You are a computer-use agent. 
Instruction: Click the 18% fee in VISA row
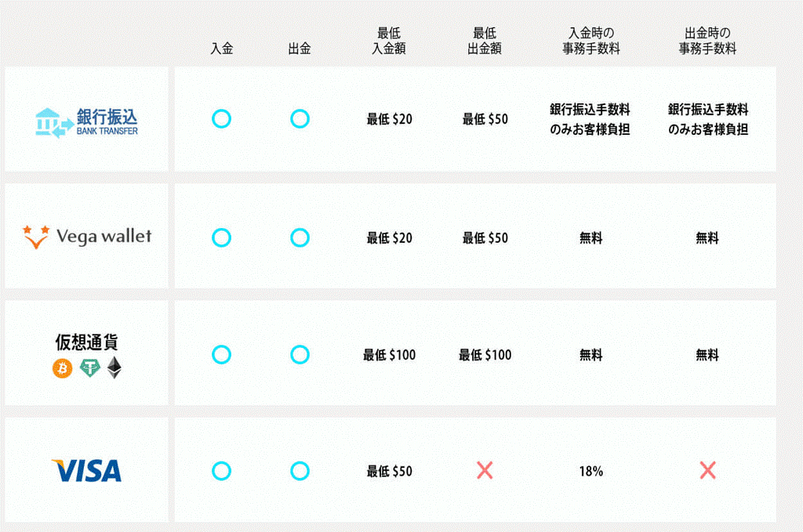coord(590,472)
